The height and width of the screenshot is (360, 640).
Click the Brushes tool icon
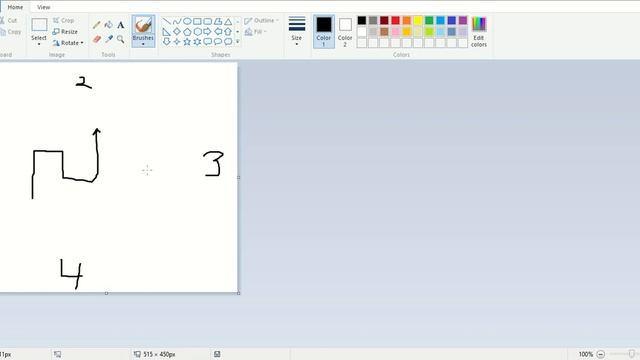point(143,26)
